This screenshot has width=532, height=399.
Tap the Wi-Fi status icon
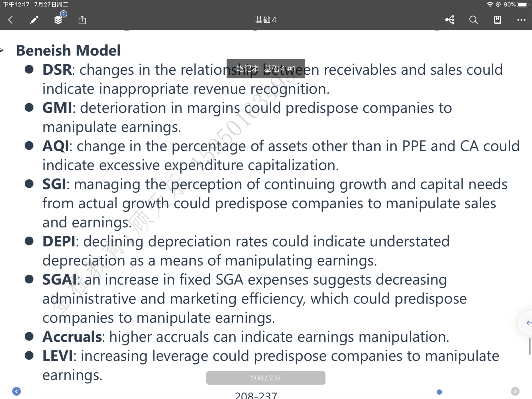[x=490, y=5]
